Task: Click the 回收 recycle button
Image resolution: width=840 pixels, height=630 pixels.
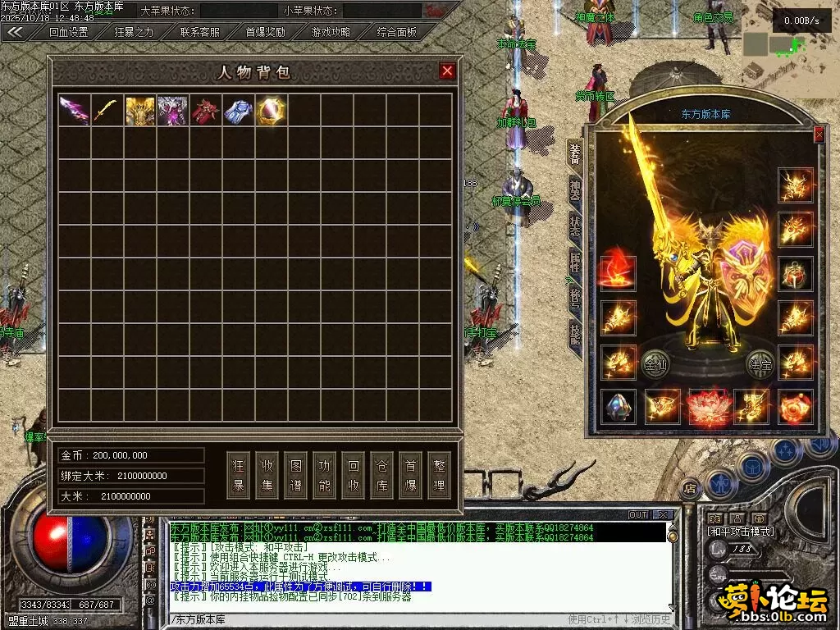Action: (352, 475)
